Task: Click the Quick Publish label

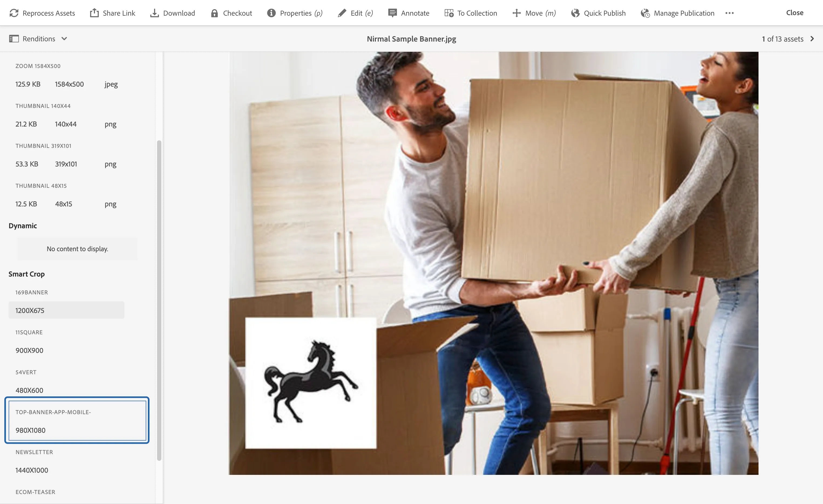Action: tap(604, 13)
